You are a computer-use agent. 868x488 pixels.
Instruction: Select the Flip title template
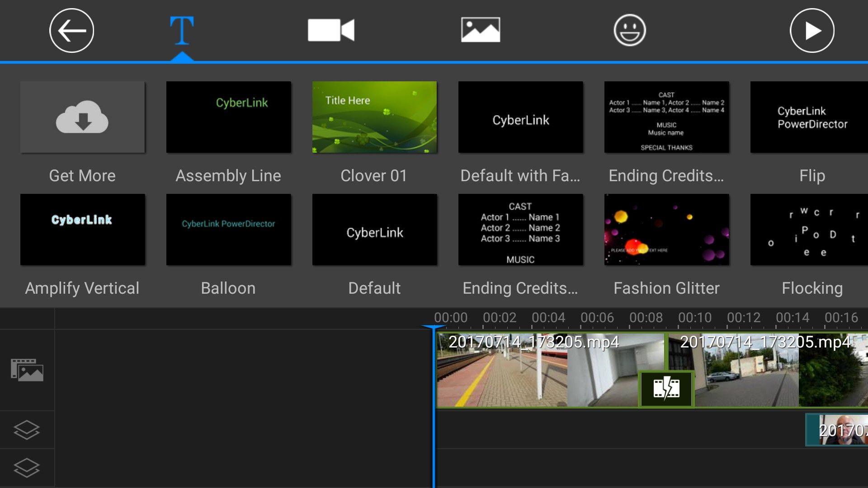tap(809, 117)
